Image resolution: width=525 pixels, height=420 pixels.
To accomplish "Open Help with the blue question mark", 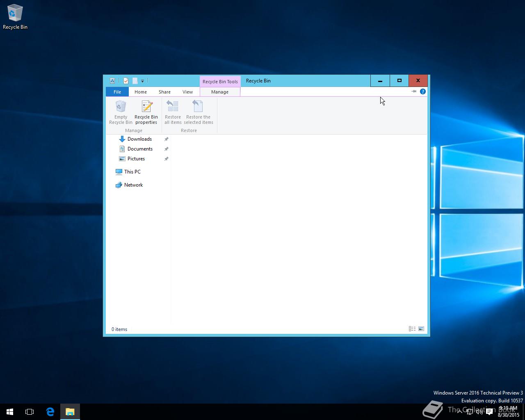I will (x=423, y=91).
